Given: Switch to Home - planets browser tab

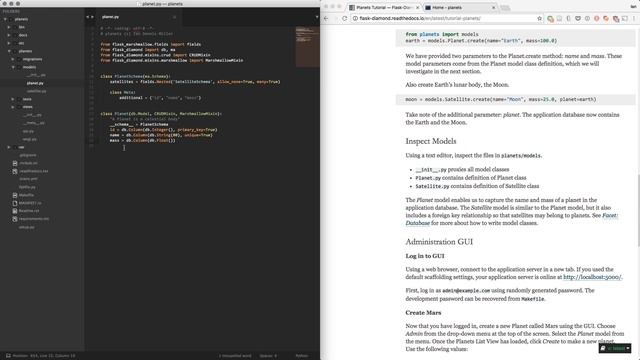Looking at the screenshot, I should (459, 8).
